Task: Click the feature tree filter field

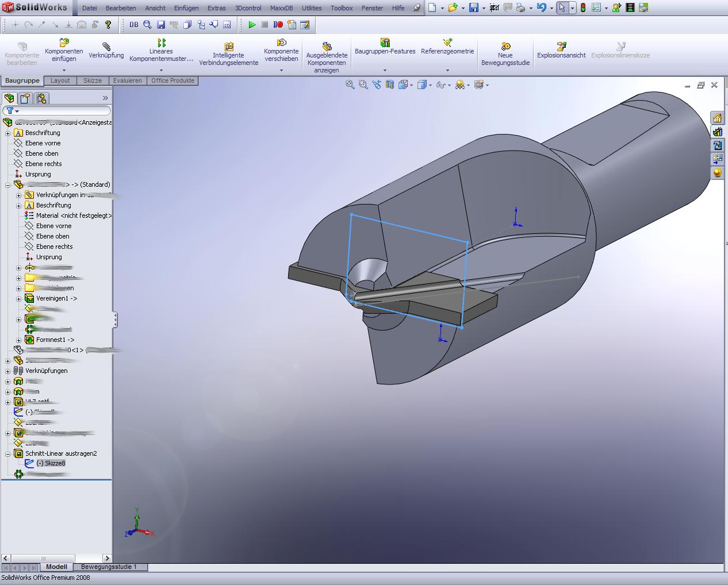Action: point(63,110)
